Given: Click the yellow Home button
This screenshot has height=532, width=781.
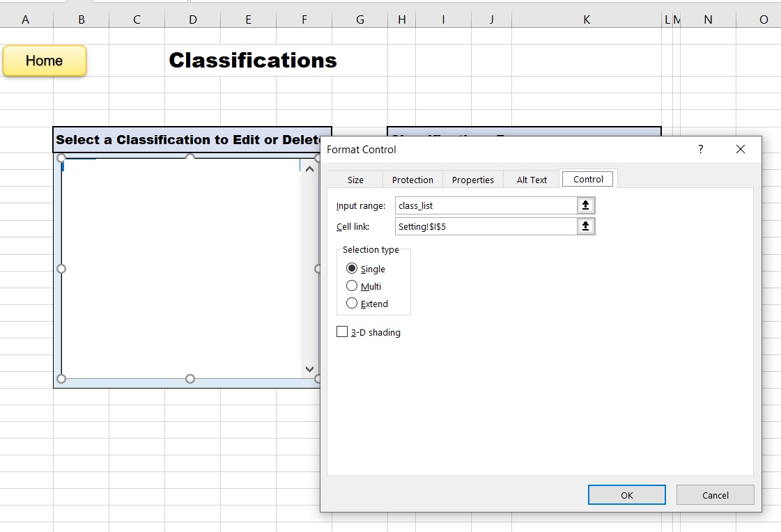Looking at the screenshot, I should [45, 61].
